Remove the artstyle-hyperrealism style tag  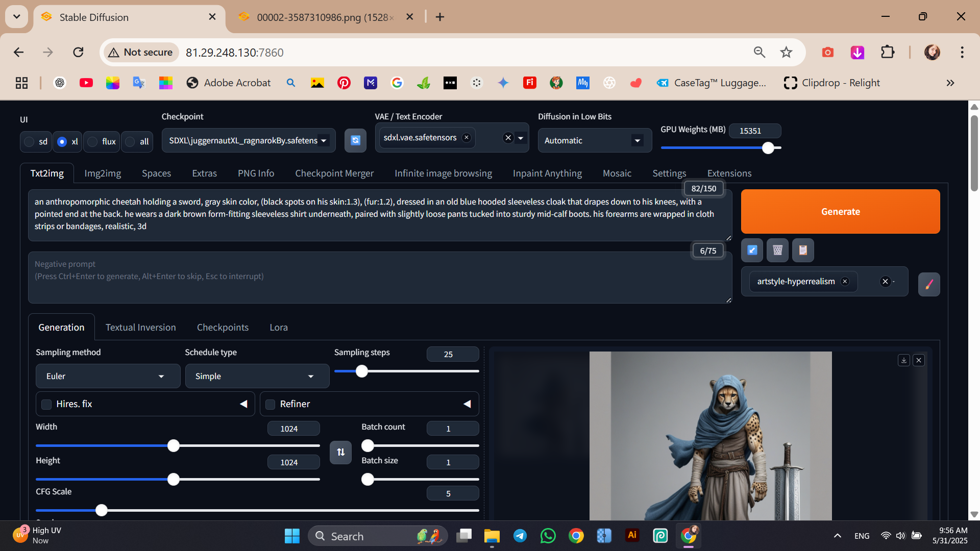(x=845, y=282)
